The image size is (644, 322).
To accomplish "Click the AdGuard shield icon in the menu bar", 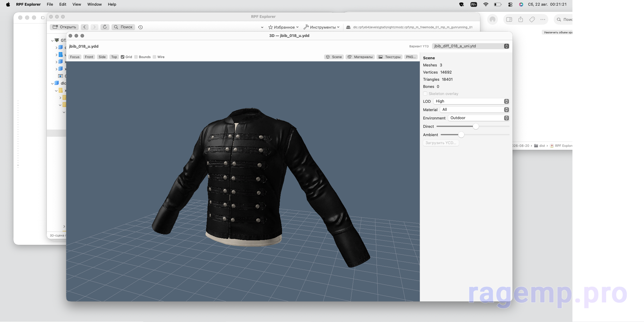I will tap(462, 4).
